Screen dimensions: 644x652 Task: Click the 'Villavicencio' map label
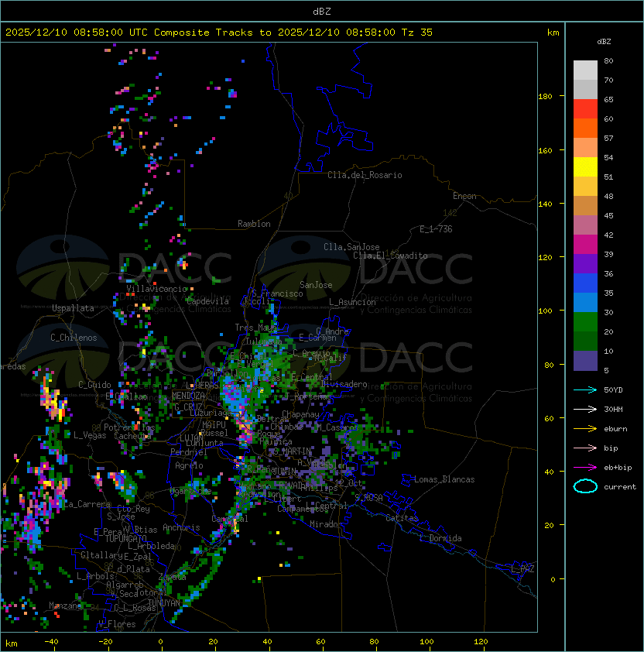(x=156, y=289)
